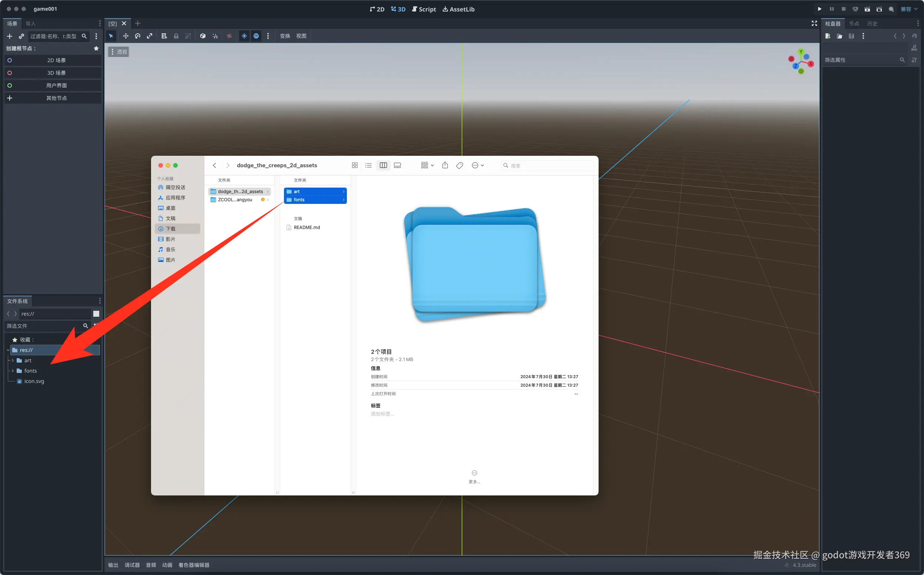Open the 节点 tab in inspector dock
The image size is (924, 575).
854,24
